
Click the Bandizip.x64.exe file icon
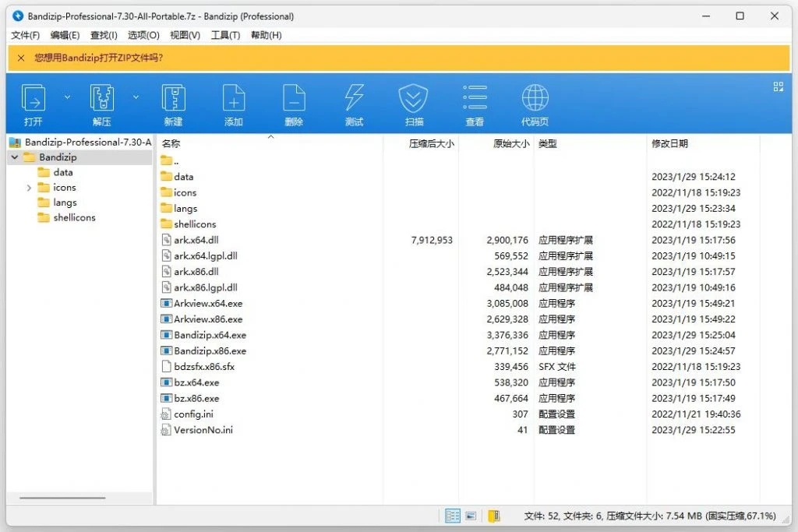click(166, 335)
